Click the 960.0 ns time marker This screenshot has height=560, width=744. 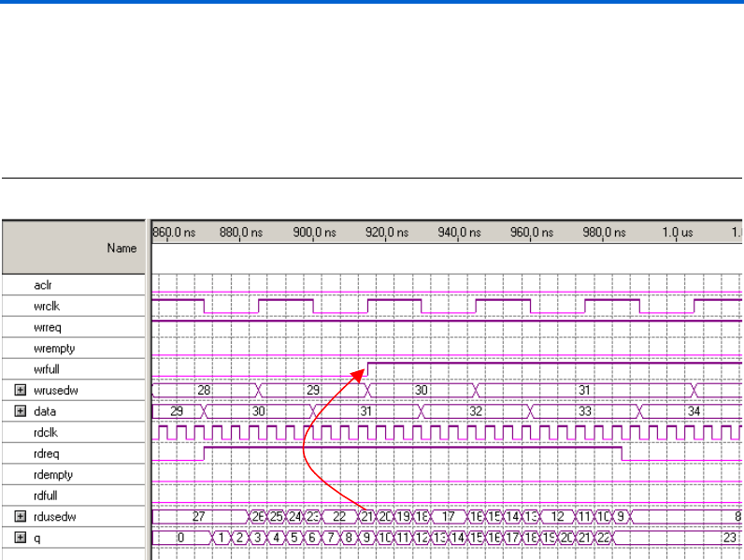[532, 233]
